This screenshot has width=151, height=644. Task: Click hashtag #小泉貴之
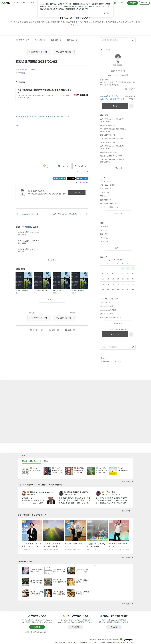coord(50,116)
